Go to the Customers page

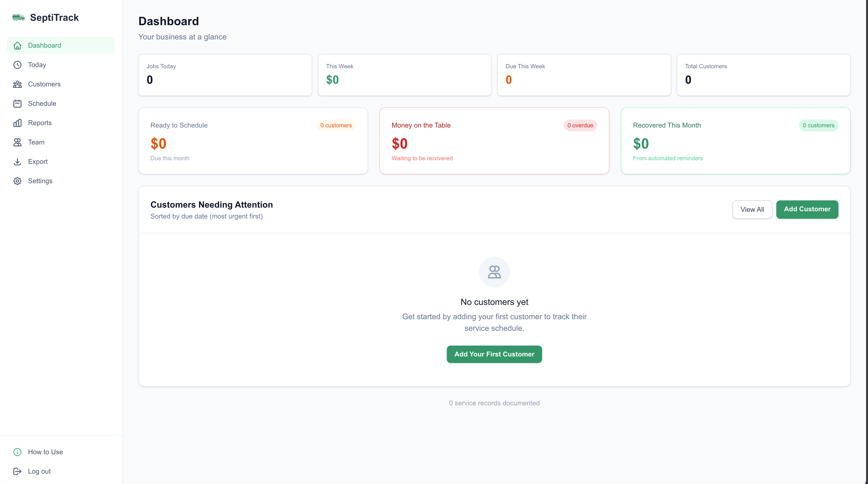44,84
